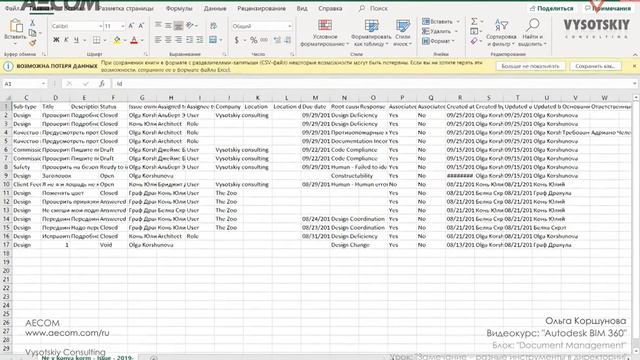Click the Merge and Center icon
640x360 pixels.
[213, 40]
